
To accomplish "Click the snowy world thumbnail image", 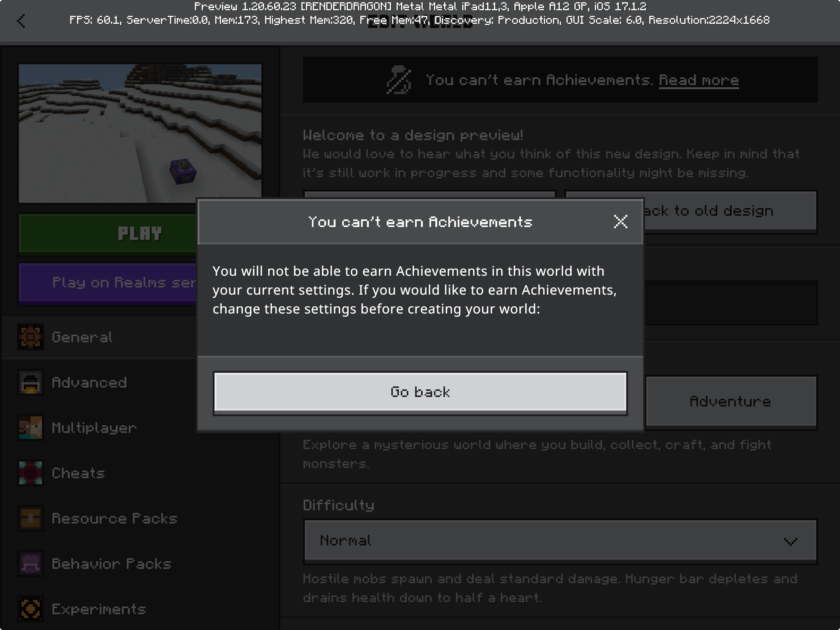I will pos(140,133).
